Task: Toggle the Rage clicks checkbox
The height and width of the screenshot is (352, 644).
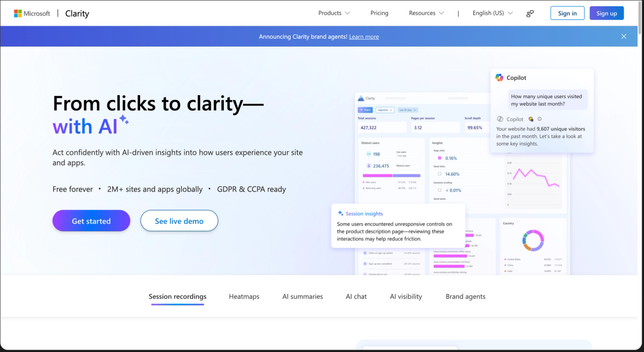Action: tap(440, 158)
